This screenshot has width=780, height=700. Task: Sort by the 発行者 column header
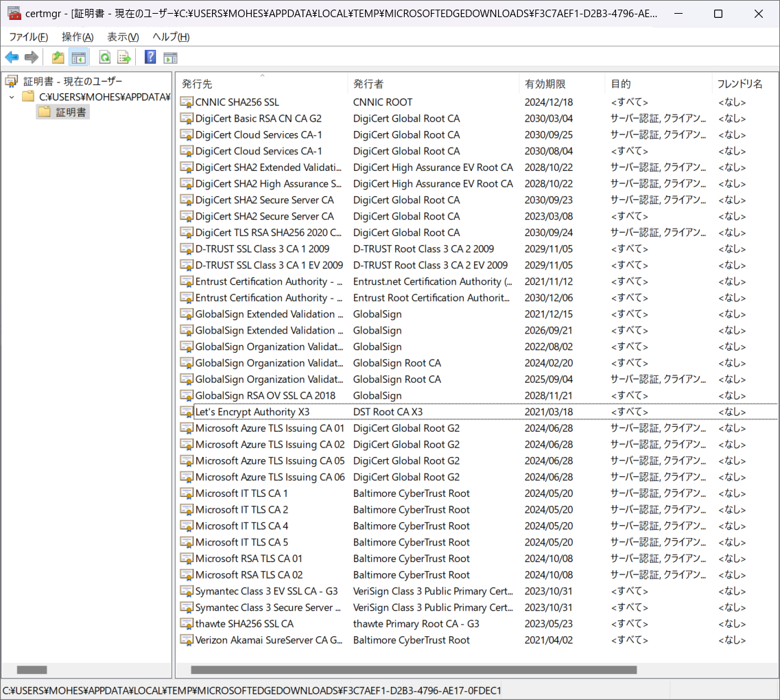click(x=434, y=84)
